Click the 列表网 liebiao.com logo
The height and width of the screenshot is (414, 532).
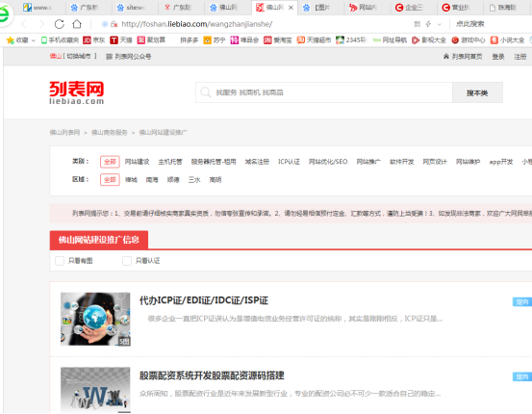pyautogui.click(x=77, y=92)
